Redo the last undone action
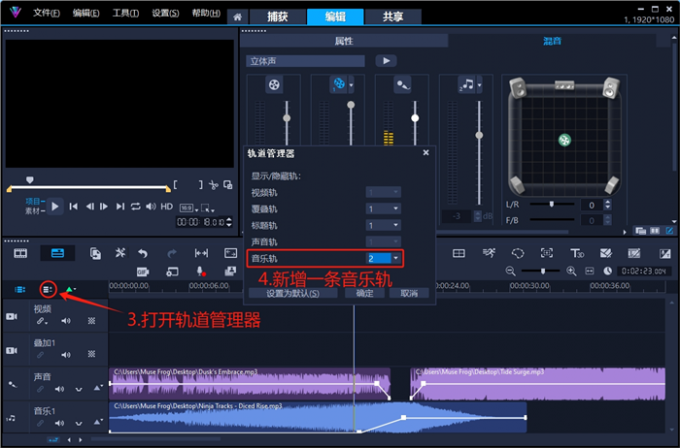This screenshot has width=680, height=448. [x=172, y=253]
